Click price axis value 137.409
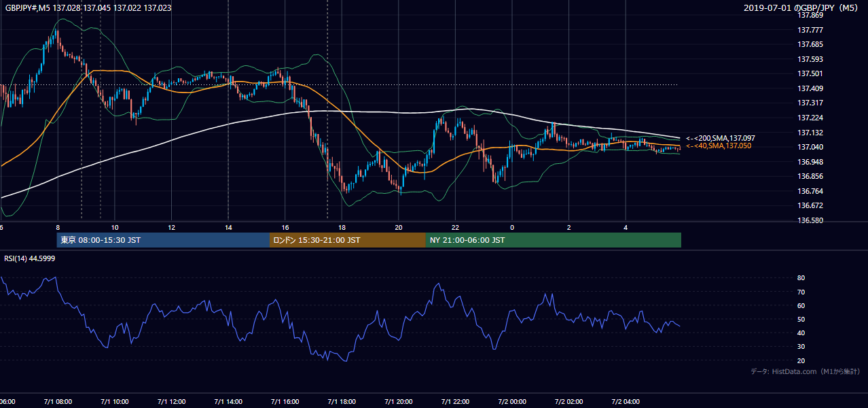Screen dimensions: 868x408 click(810, 88)
